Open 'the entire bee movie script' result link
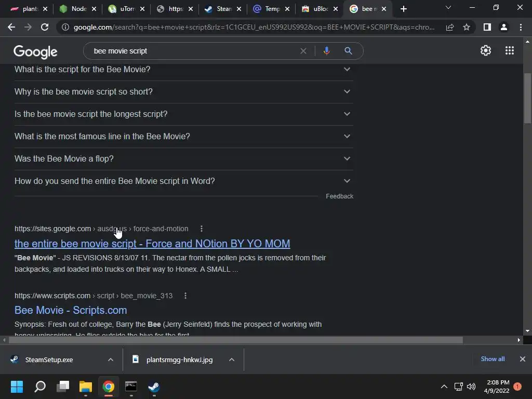The height and width of the screenshot is (399, 532). click(152, 244)
